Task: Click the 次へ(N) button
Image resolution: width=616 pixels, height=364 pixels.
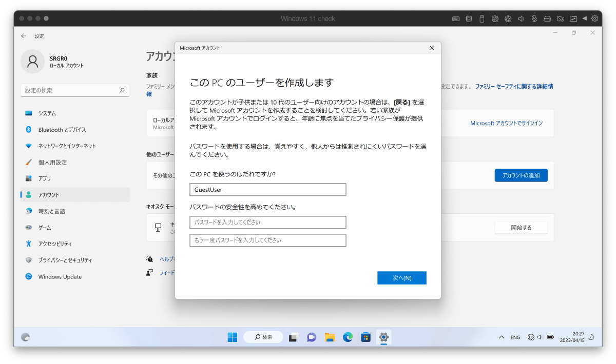Action: pos(402,278)
